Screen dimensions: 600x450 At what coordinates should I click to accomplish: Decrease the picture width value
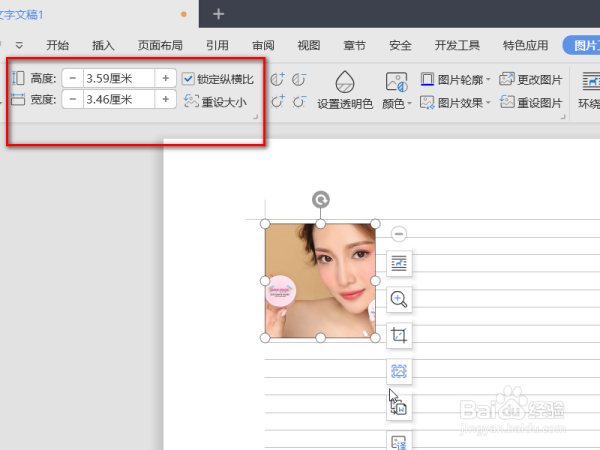[73, 99]
